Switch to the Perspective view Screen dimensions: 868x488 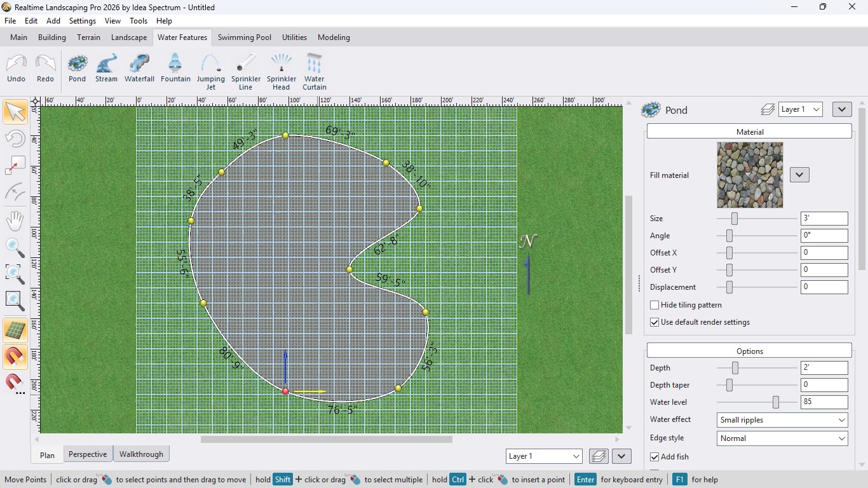(87, 454)
